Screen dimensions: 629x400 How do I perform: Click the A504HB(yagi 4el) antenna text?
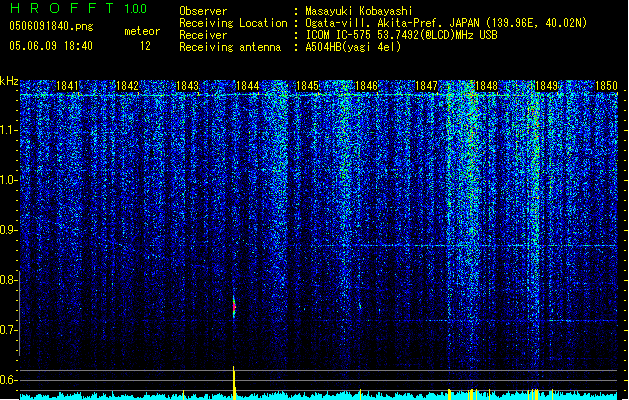[353, 47]
